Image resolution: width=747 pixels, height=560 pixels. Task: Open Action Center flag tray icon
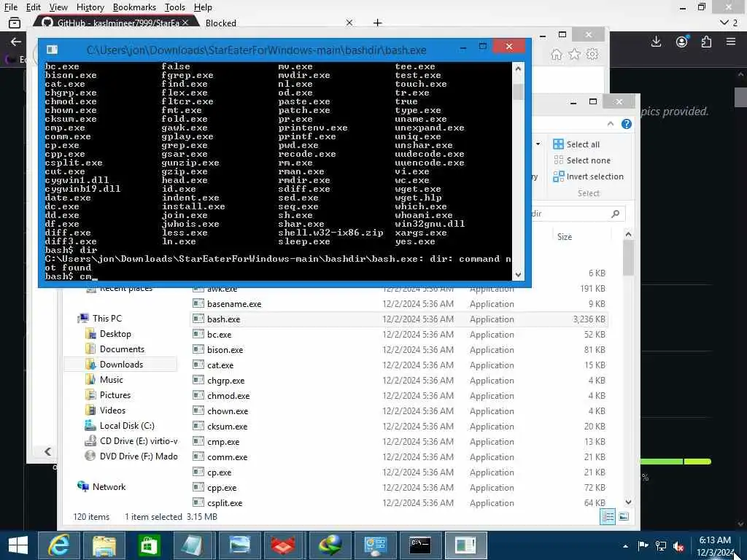tap(643, 546)
